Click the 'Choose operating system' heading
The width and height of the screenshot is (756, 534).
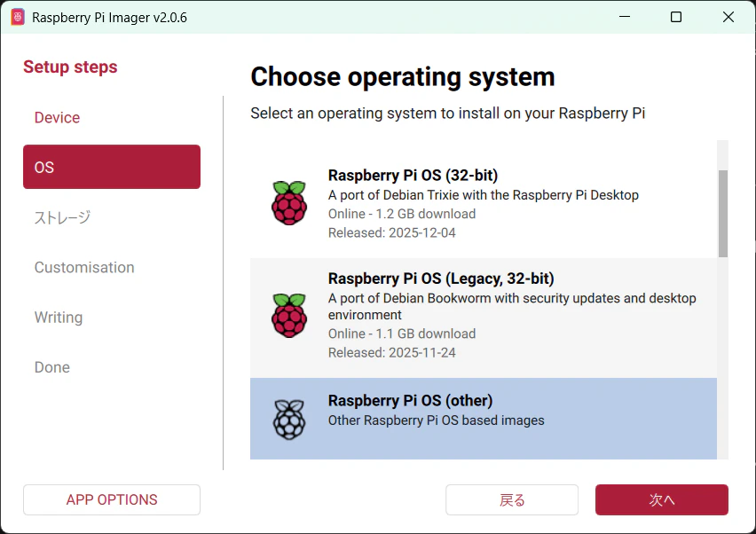403,77
